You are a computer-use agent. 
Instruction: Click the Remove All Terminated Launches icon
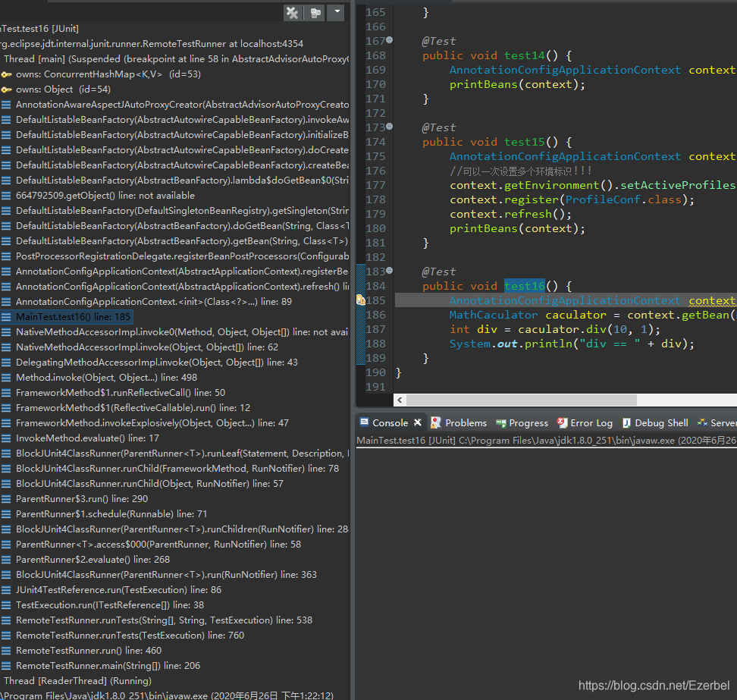point(293,13)
